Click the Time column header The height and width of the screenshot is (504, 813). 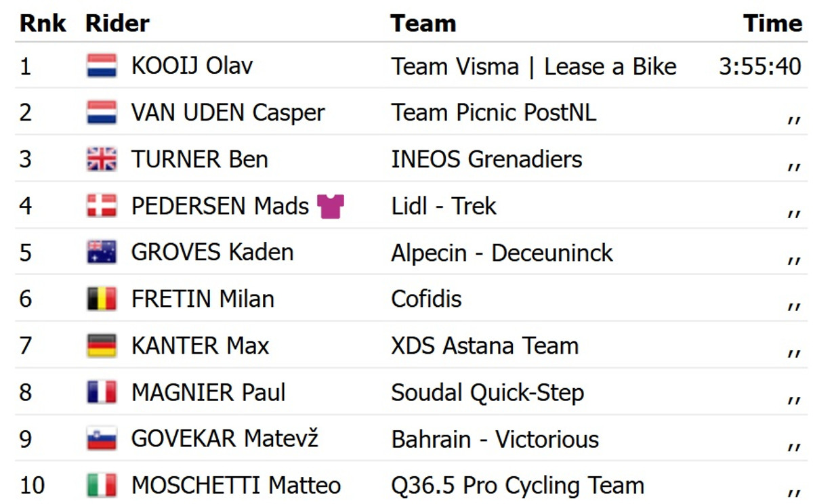pos(772,23)
